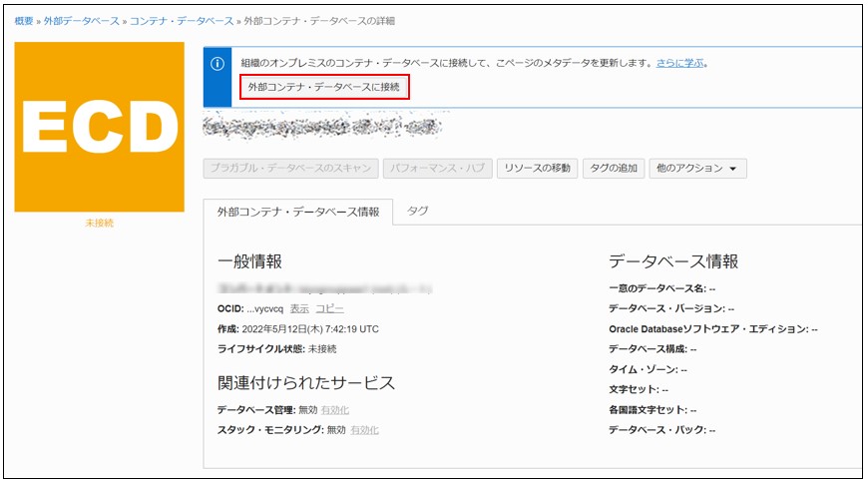The image size is (868, 482).
Task: Copy the OCID with コピー link
Action: 329,309
